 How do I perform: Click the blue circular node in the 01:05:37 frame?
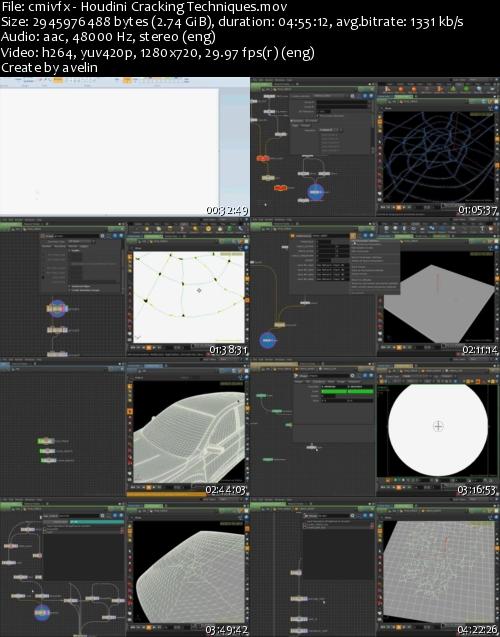pyautogui.click(x=317, y=191)
